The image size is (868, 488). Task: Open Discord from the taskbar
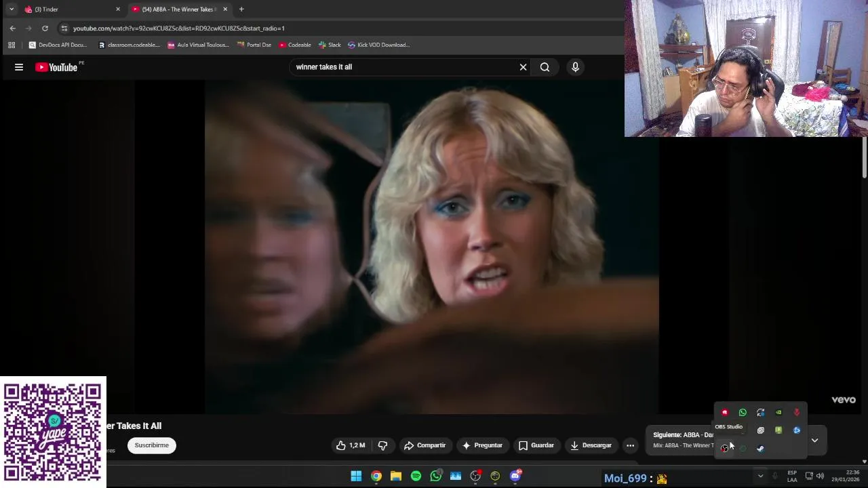point(515,476)
